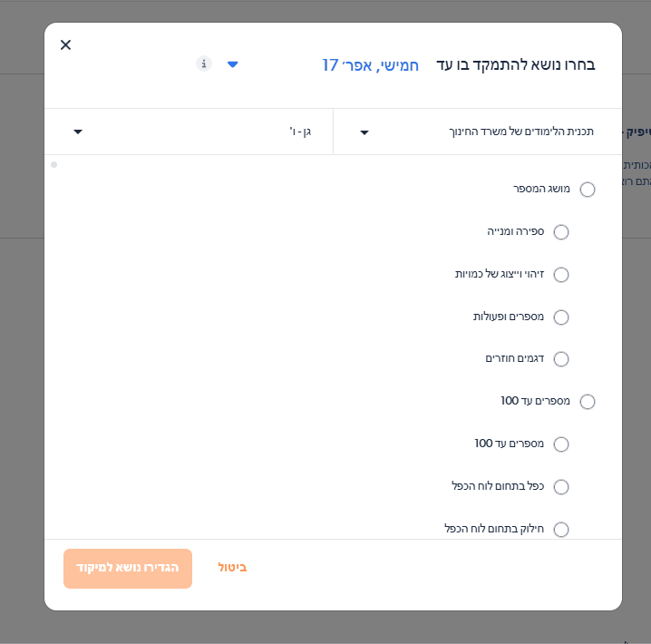The image size is (651, 644).
Task: Close the focus topic dialog with X
Action: click(65, 45)
